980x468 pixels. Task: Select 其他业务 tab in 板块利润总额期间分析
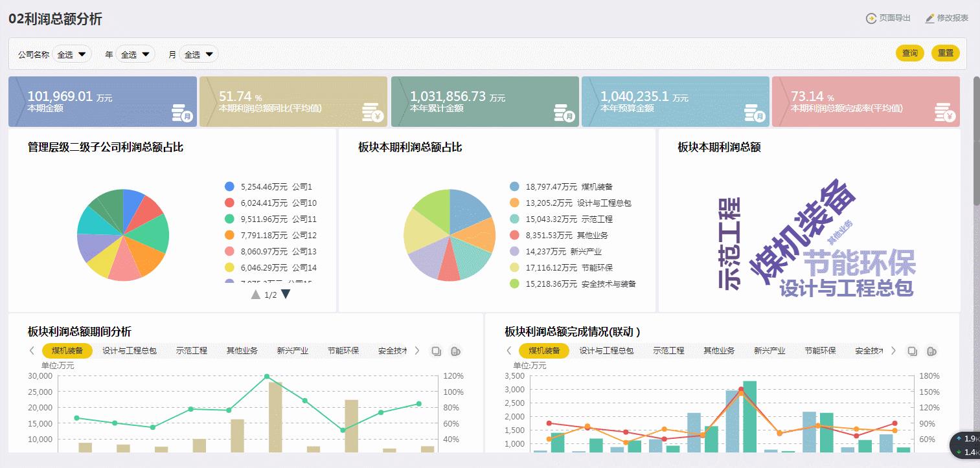click(x=242, y=351)
